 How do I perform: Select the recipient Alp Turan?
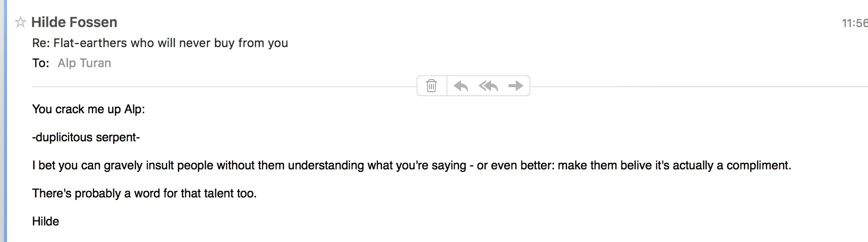[x=84, y=63]
